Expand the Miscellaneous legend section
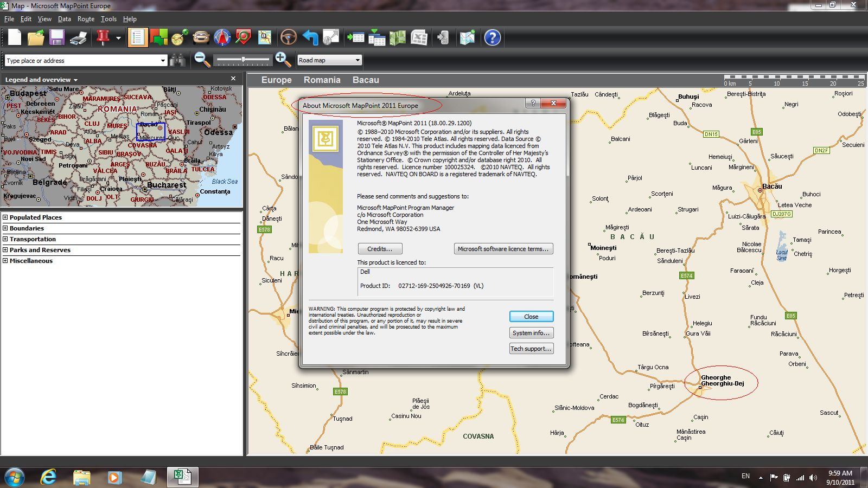This screenshot has width=868, height=488. (x=5, y=261)
